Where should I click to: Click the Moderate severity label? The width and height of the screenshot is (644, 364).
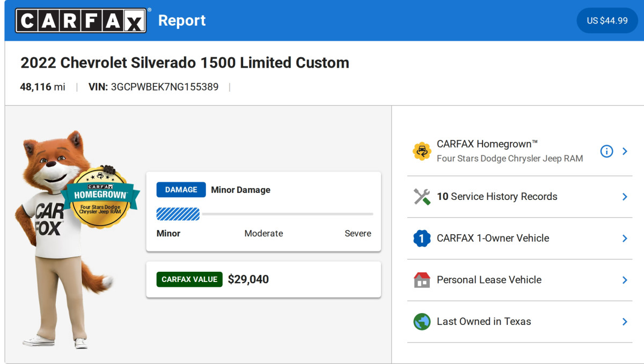tap(264, 234)
